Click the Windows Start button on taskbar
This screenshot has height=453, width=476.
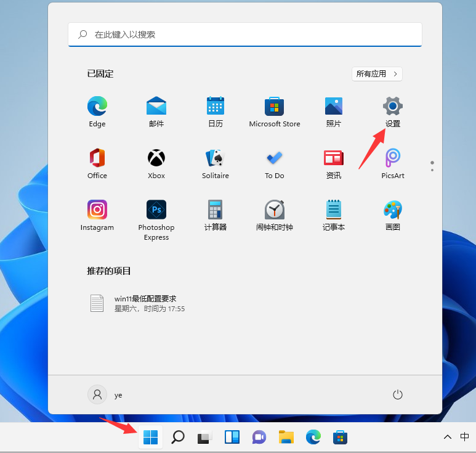pyautogui.click(x=151, y=438)
